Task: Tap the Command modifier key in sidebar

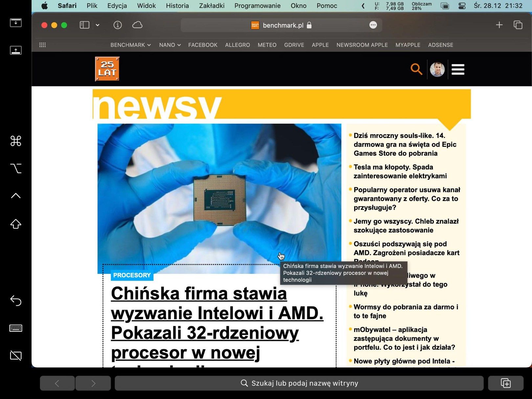Action: (x=16, y=141)
